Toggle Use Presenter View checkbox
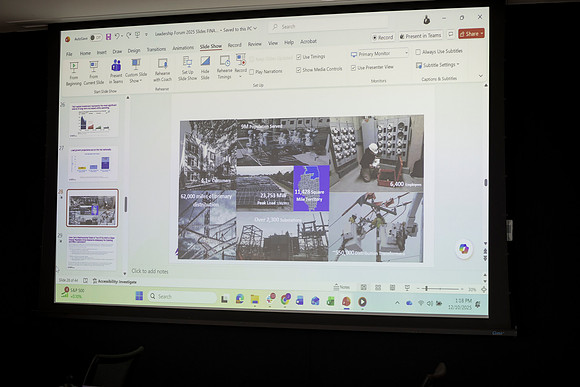Screen dimensions: 580x387 coord(353,68)
